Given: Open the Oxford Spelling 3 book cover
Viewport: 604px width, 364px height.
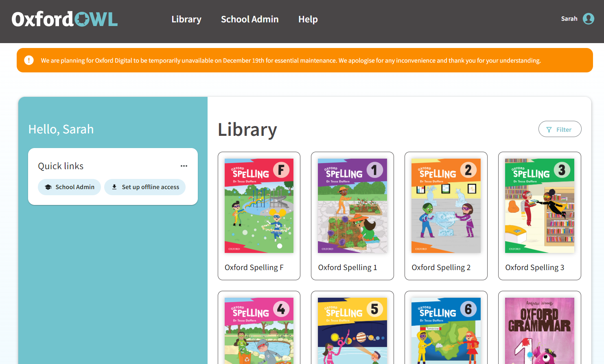Looking at the screenshot, I should click(x=540, y=206).
